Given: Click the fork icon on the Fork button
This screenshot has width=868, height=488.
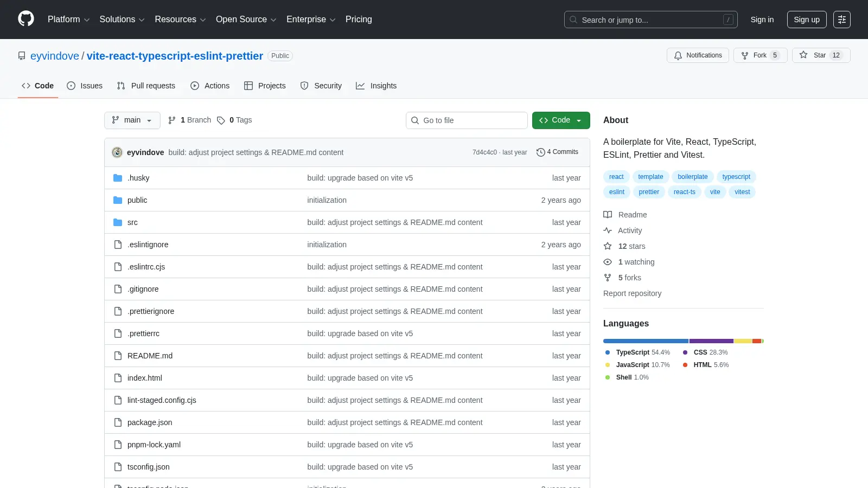Looking at the screenshot, I should tap(745, 55).
